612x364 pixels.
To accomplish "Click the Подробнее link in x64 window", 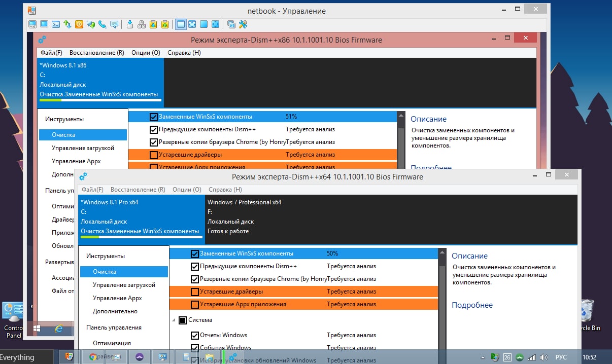I will pyautogui.click(x=472, y=305).
